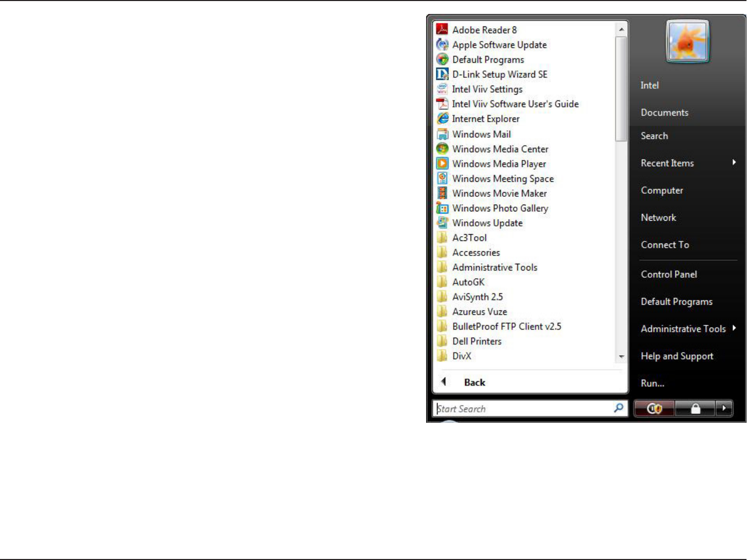
Task: Launch Windows Movie Maker icon
Action: tap(442, 193)
